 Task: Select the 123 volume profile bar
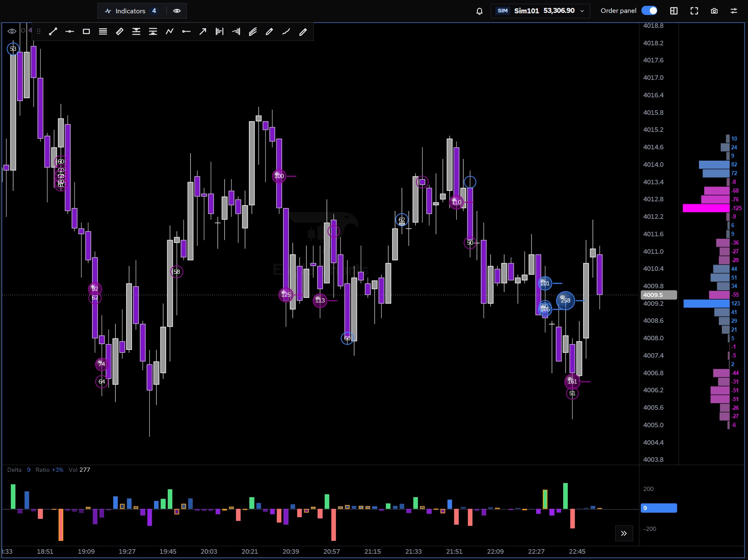click(x=706, y=304)
